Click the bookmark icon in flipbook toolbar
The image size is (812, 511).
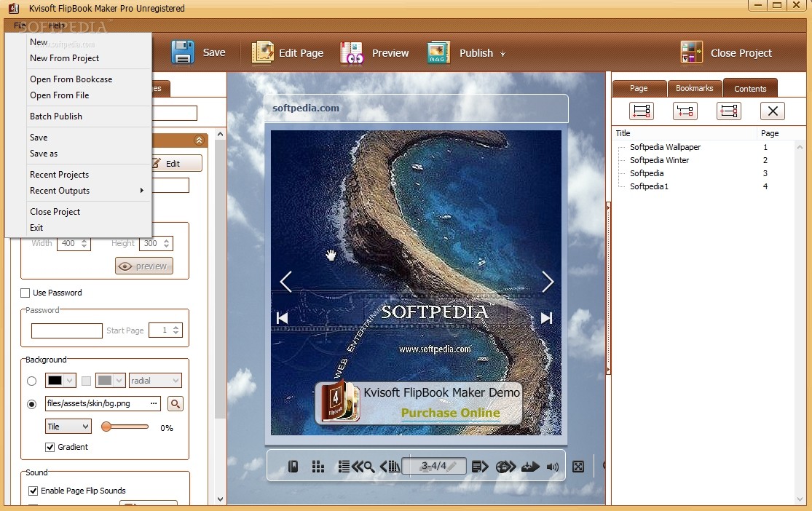293,467
